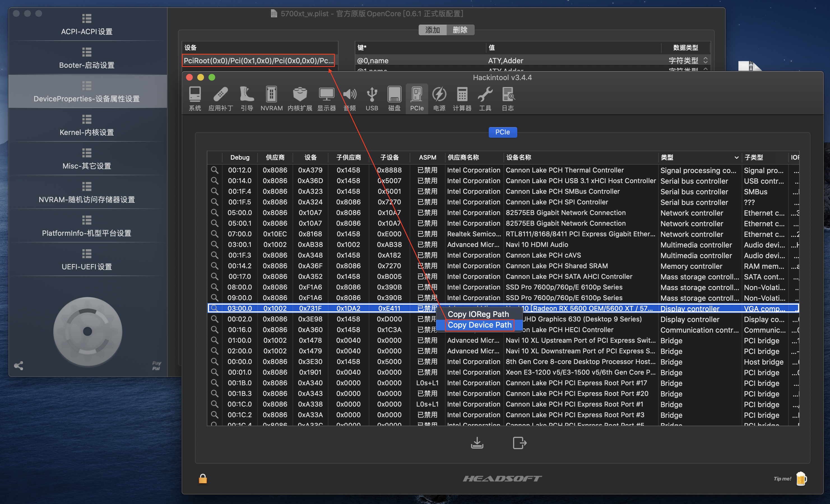Select the PciRoot(0x0)/Pci(0x1,0x0) device entry
The width and height of the screenshot is (830, 504).
[258, 60]
